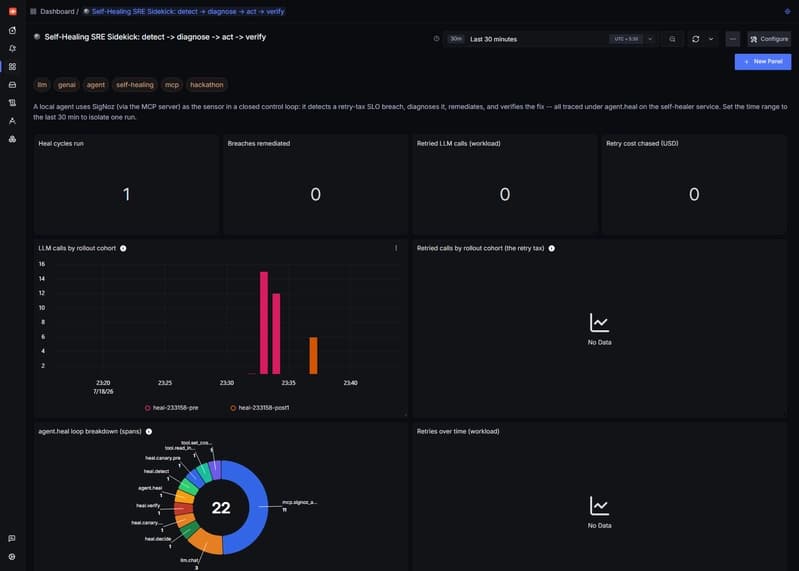799x571 pixels.
Task: Refresh the dashboard with the refresh icon
Action: (x=696, y=39)
